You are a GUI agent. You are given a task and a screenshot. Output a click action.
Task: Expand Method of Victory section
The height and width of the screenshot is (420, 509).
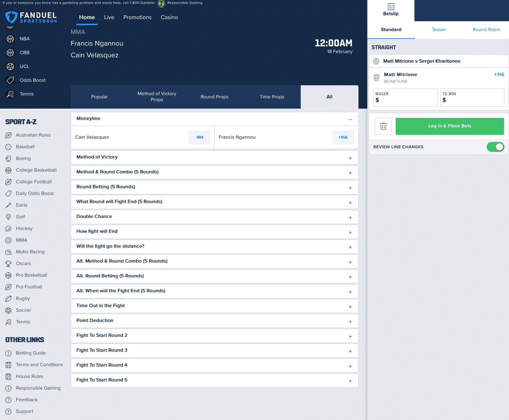(x=350, y=158)
